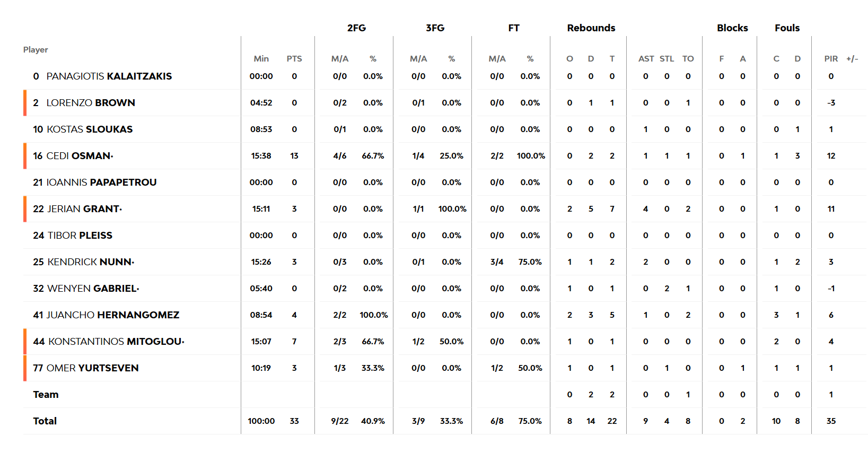This screenshot has width=868, height=452.
Task: Open Kostas Sloukas player page
Action: (89, 129)
